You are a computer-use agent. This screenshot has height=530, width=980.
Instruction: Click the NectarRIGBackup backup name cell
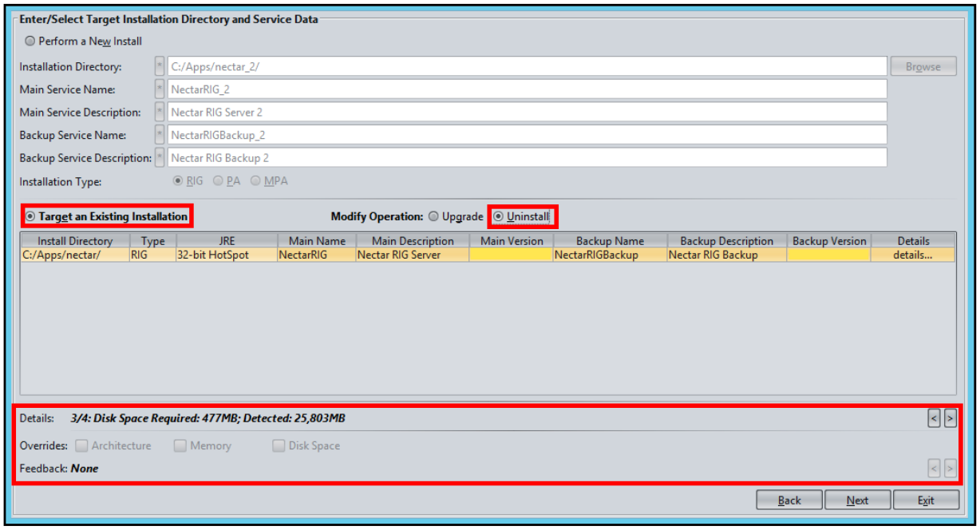[610, 255]
